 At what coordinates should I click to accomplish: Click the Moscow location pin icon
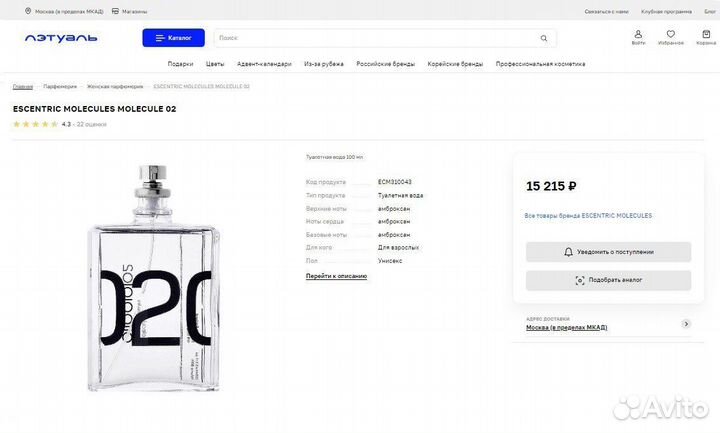(28, 11)
